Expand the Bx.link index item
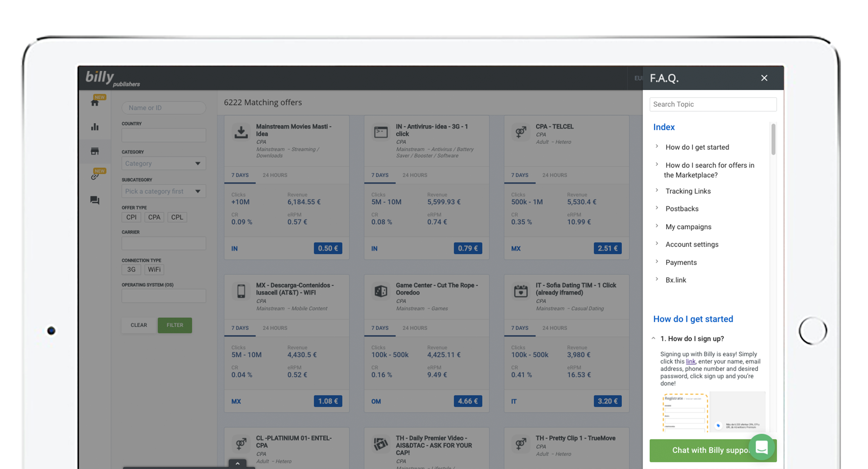This screenshot has height=469, width=868. [x=676, y=280]
